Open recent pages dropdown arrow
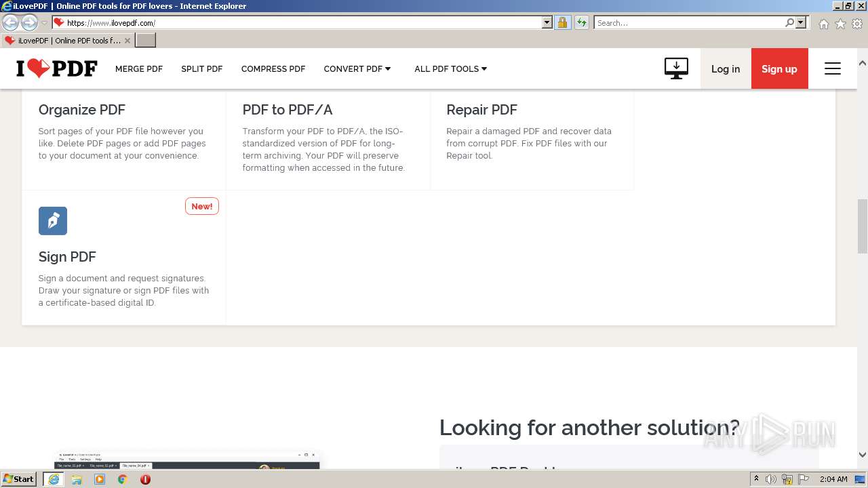Viewport: 868px width, 488px height. coord(44,23)
